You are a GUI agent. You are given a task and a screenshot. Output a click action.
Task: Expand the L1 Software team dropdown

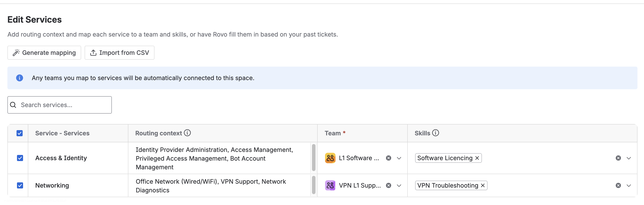pos(399,158)
